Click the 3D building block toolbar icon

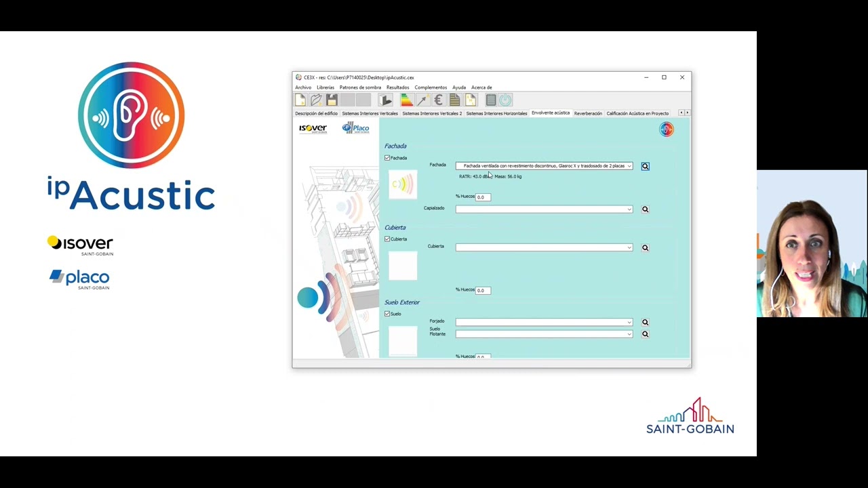386,100
